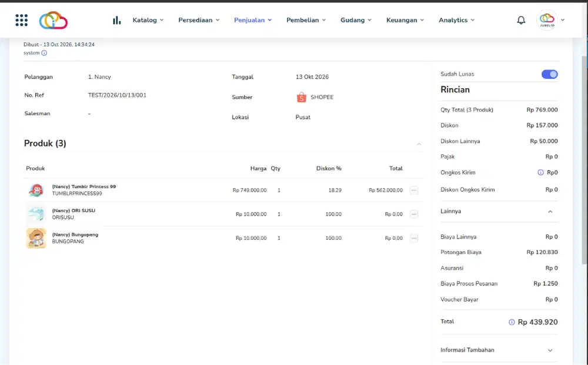Open the Katalog menu
This screenshot has width=588, height=365.
pyautogui.click(x=148, y=20)
